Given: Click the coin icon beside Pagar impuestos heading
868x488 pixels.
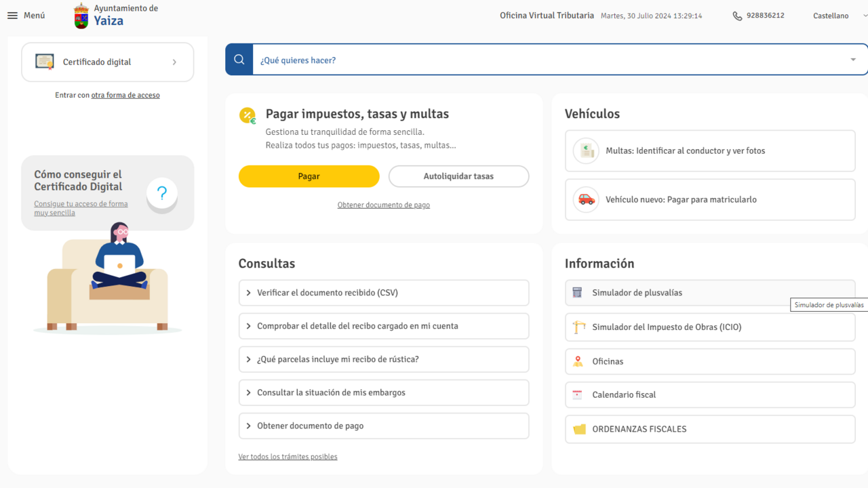Looking at the screenshot, I should click(x=247, y=115).
